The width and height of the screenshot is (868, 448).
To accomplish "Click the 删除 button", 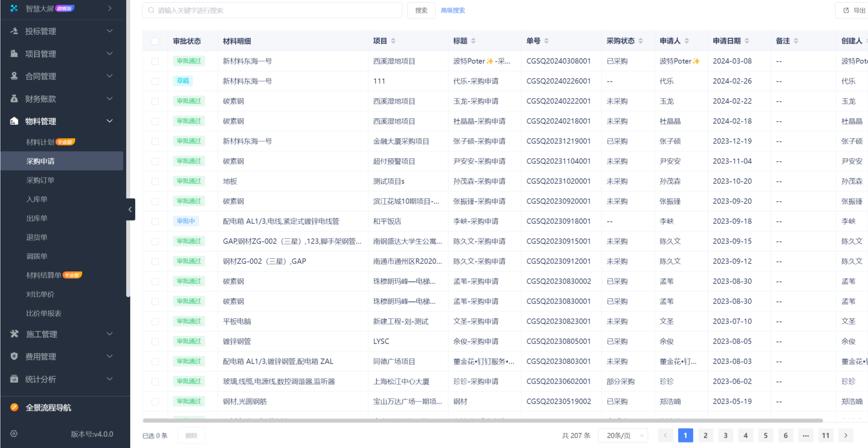I will click(191, 435).
